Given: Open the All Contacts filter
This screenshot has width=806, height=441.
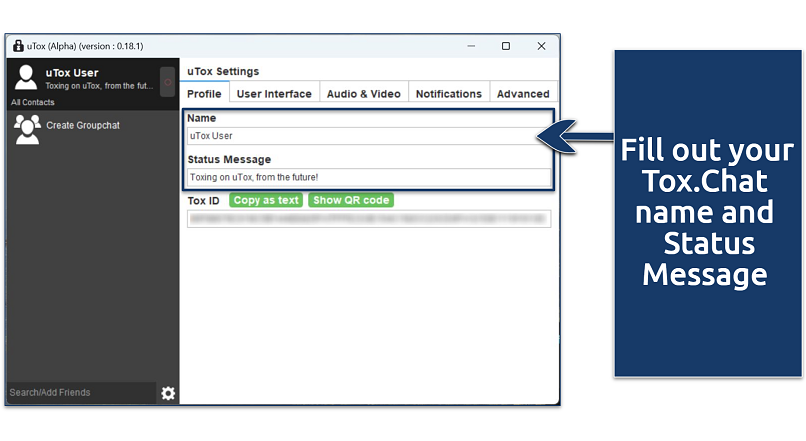Looking at the screenshot, I should tap(34, 102).
